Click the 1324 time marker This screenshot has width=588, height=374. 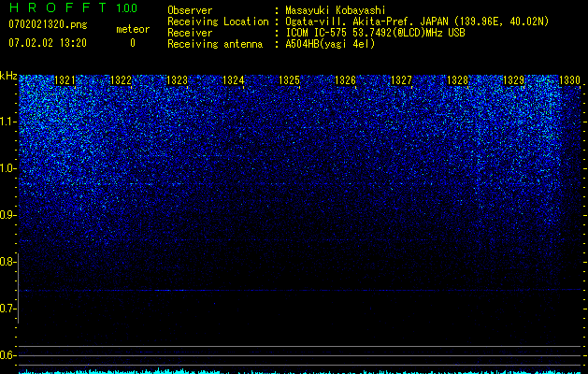tap(233, 80)
